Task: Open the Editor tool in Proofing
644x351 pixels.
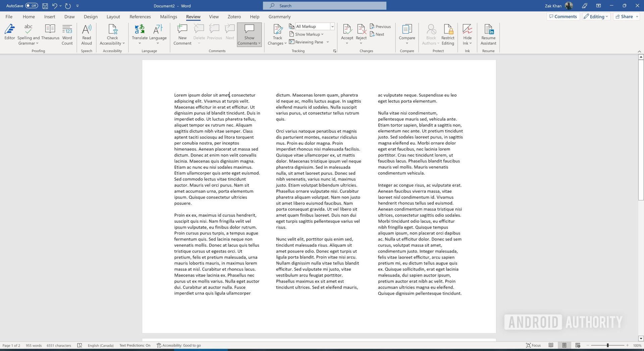Action: (x=9, y=34)
